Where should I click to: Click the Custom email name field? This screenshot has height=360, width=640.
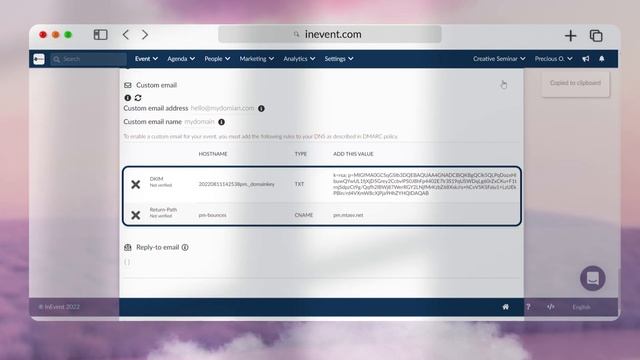[x=199, y=122]
